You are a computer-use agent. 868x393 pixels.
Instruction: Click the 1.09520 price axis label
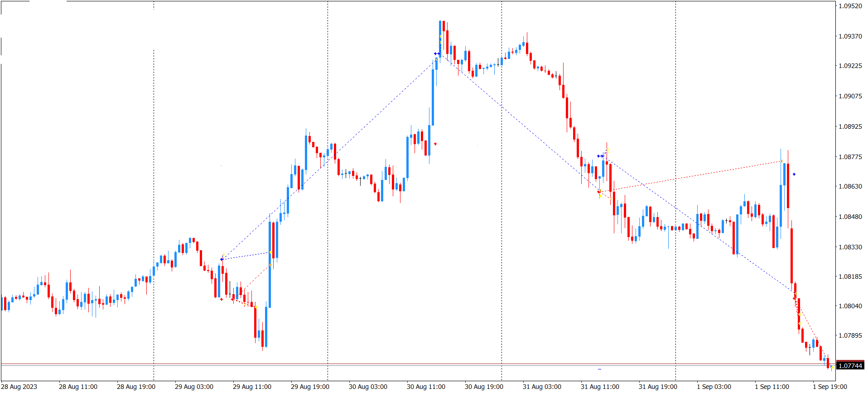[x=850, y=6]
